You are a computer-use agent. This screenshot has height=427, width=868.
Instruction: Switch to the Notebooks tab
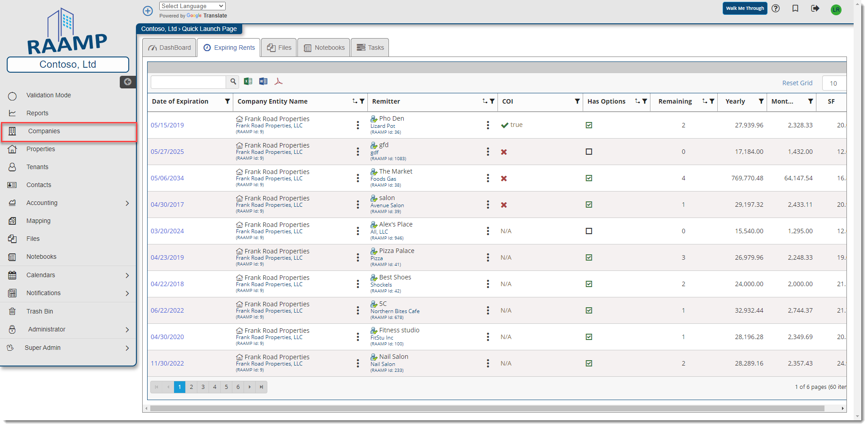[x=324, y=48]
